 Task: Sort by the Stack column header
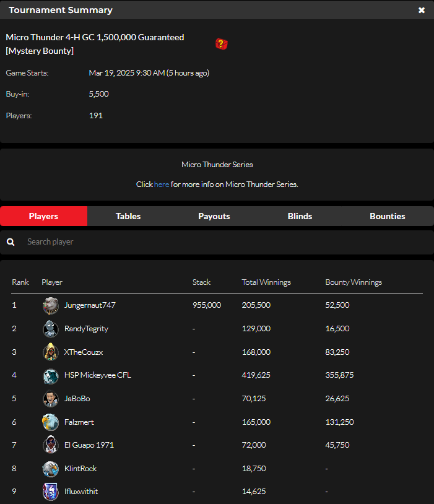(201, 282)
